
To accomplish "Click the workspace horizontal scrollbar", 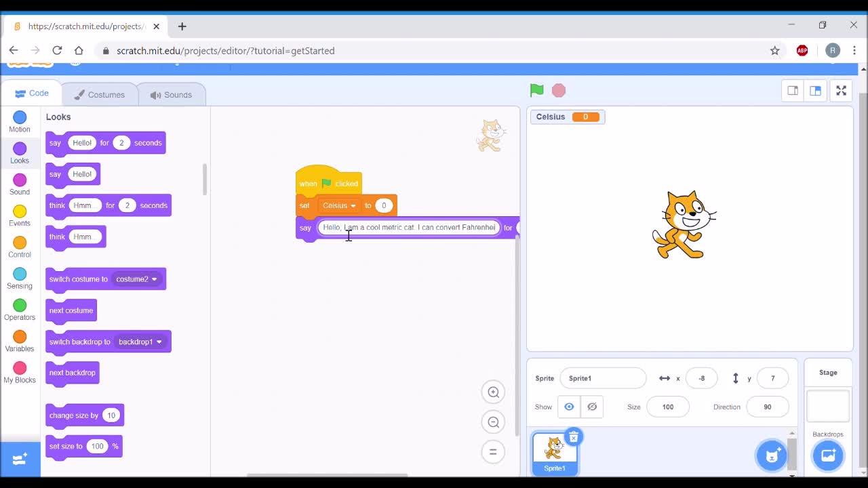I will coord(327,475).
